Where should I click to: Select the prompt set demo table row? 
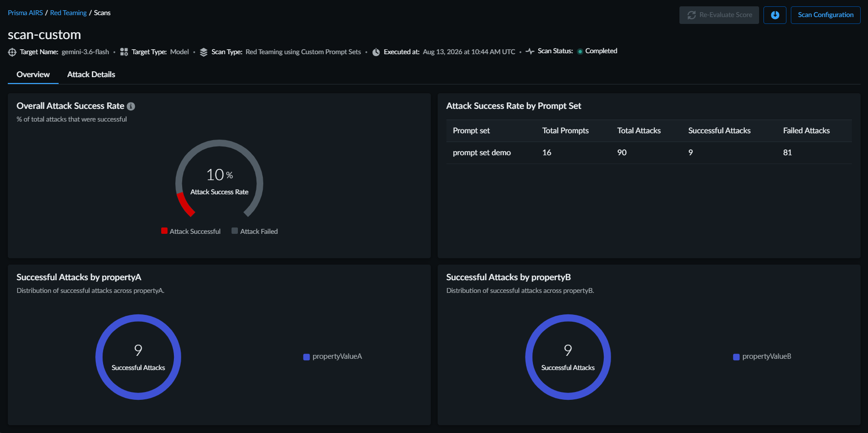coord(649,153)
